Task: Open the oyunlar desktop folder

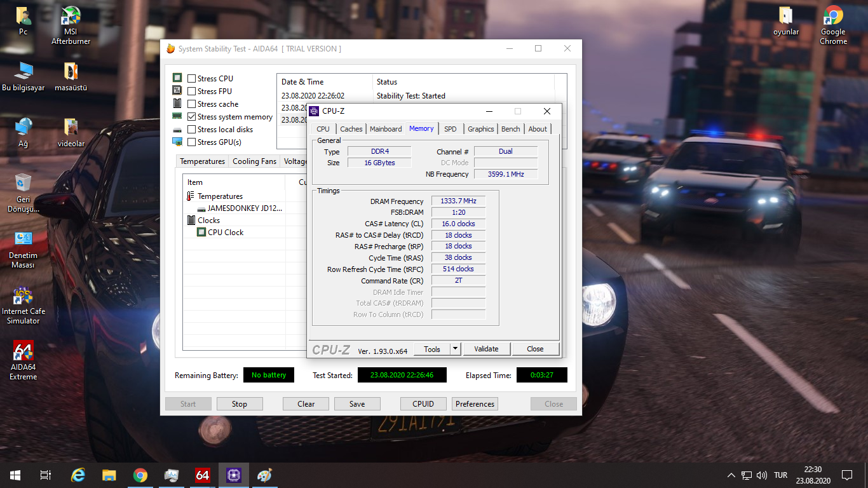Action: tap(785, 20)
